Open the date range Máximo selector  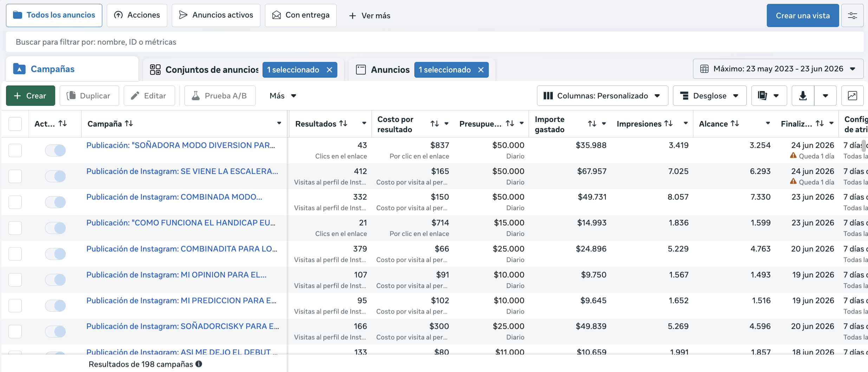click(x=778, y=69)
